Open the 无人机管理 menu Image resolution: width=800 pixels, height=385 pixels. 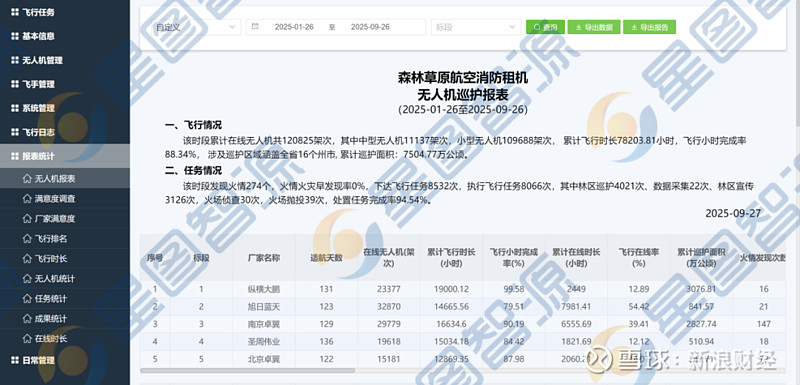pos(65,60)
